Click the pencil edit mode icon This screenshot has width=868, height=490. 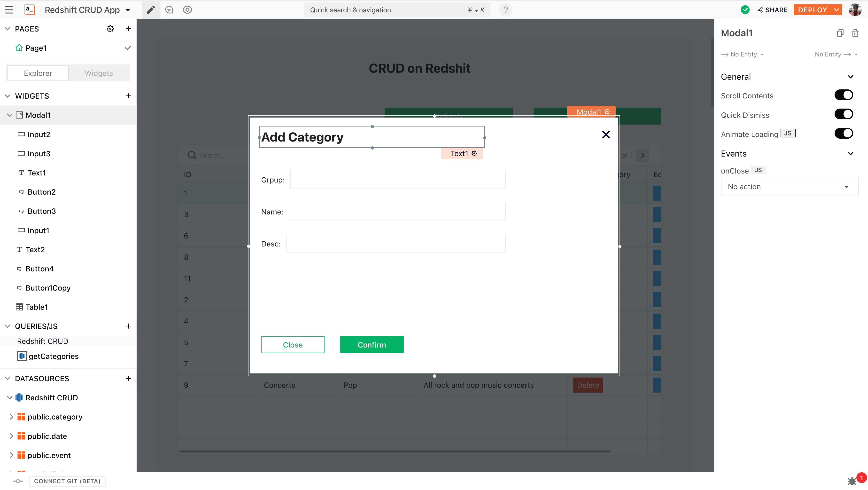pyautogui.click(x=151, y=10)
